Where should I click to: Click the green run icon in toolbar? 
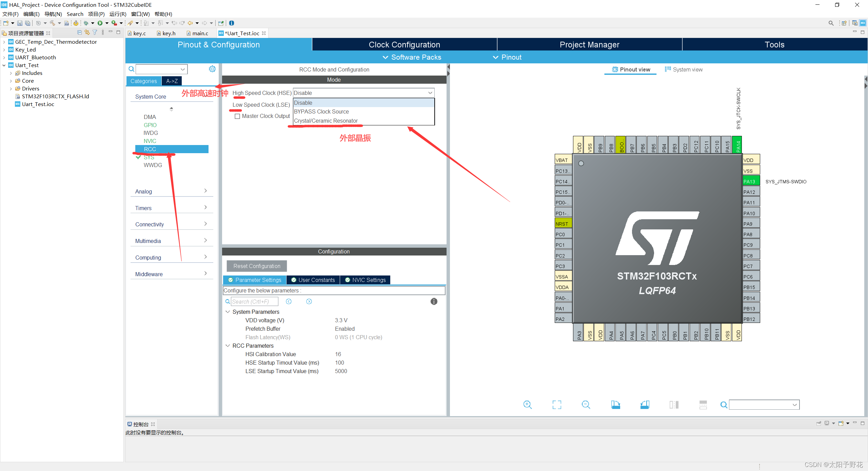tap(100, 23)
